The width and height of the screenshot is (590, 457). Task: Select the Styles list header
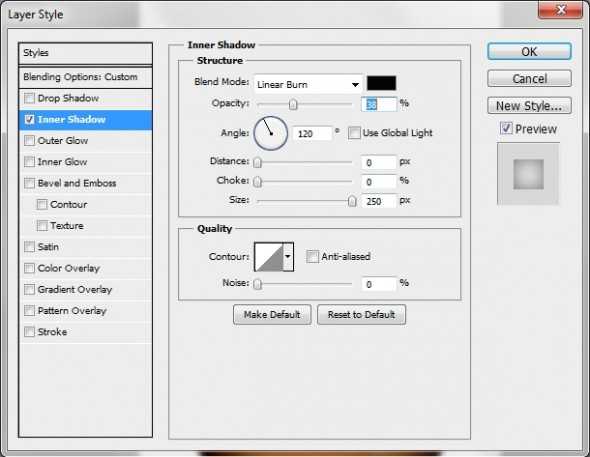(x=85, y=53)
